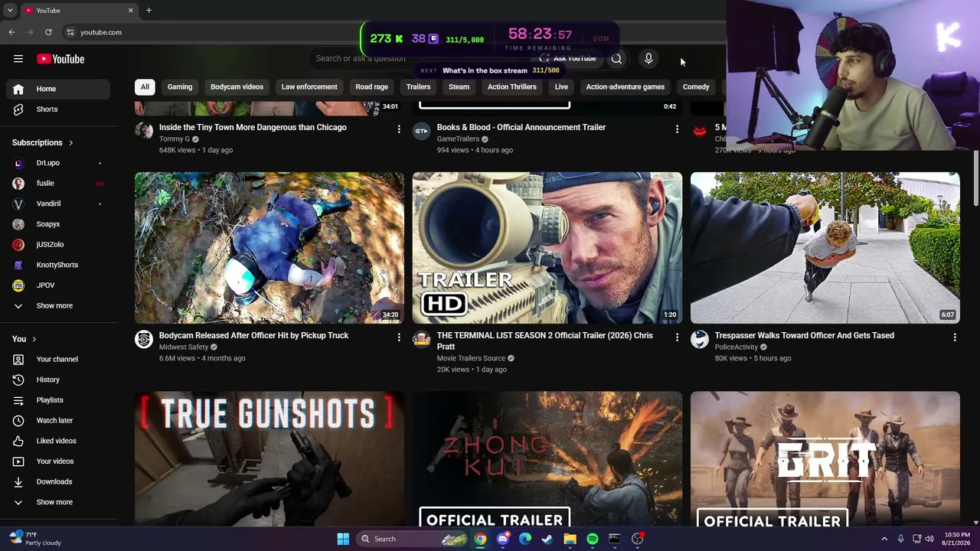Expand the Subscriptions section
The image size is (980, 551).
click(43, 142)
